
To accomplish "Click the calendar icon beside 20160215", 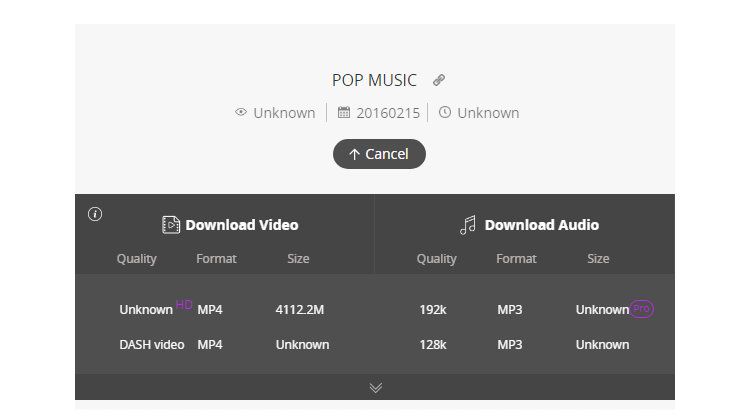I will point(343,112).
